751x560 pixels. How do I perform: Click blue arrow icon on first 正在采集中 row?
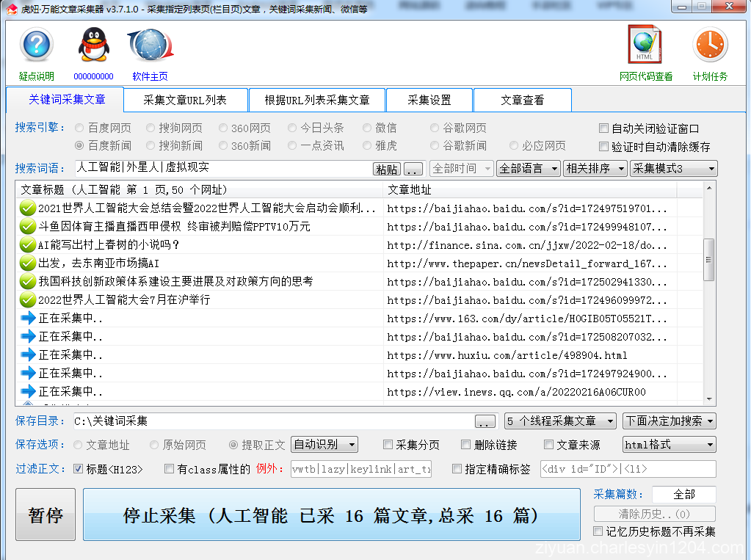[26, 319]
